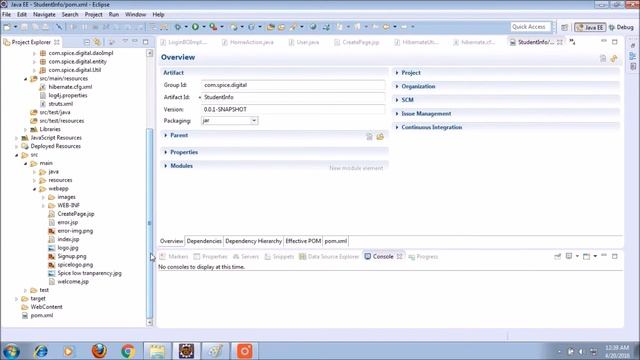640x360 pixels.
Task: Click the Debug bug toolbar icon
Action: coord(178,27)
